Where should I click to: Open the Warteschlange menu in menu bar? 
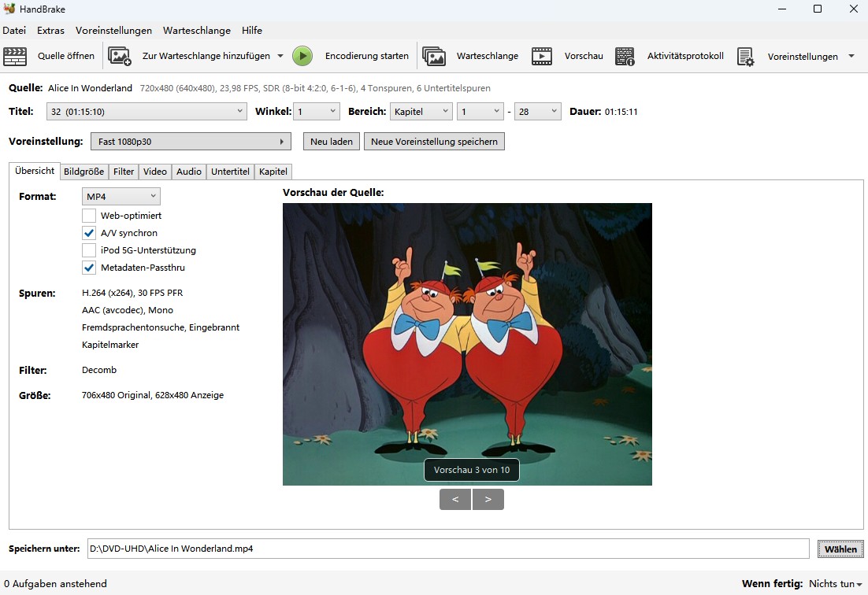coord(196,31)
